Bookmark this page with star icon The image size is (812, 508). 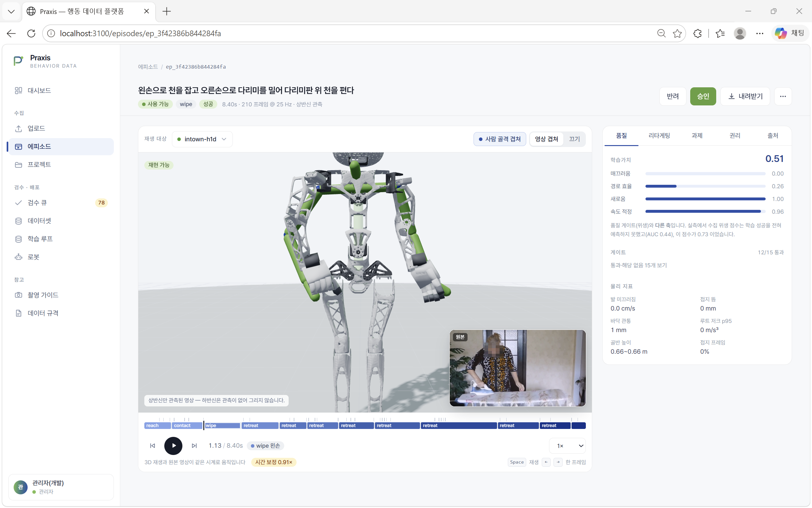(x=677, y=33)
